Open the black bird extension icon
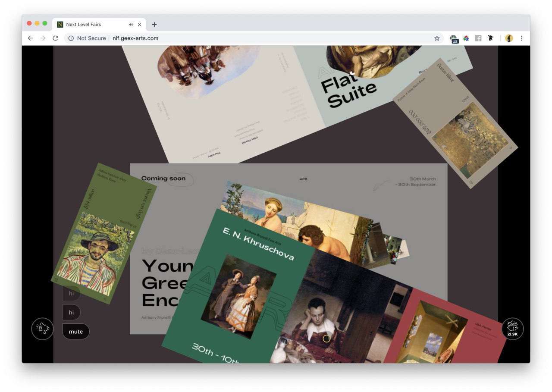The width and height of the screenshot is (552, 392). point(491,38)
